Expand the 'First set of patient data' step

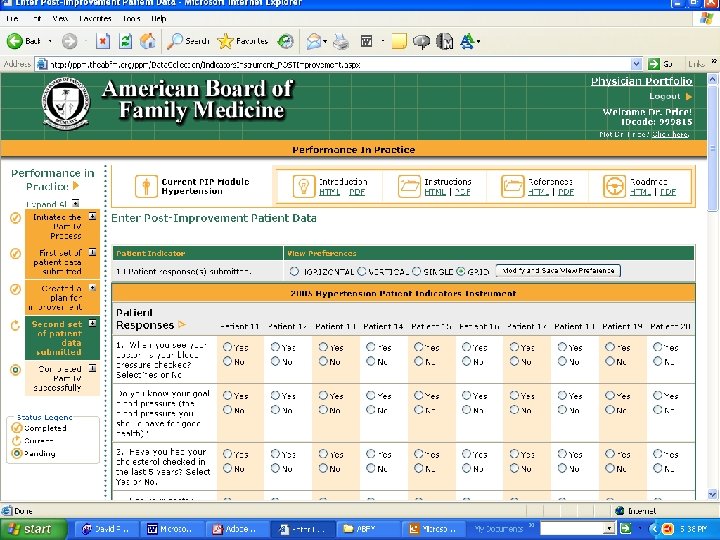(92, 253)
